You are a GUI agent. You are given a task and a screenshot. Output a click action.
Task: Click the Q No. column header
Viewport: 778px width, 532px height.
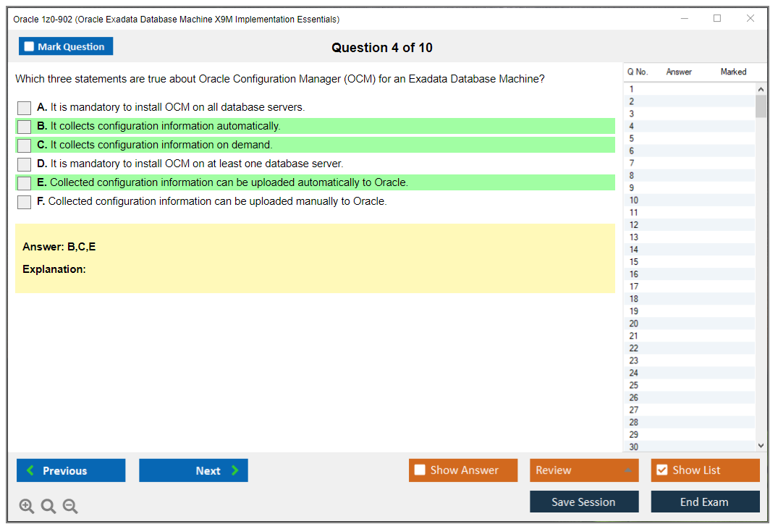(638, 72)
